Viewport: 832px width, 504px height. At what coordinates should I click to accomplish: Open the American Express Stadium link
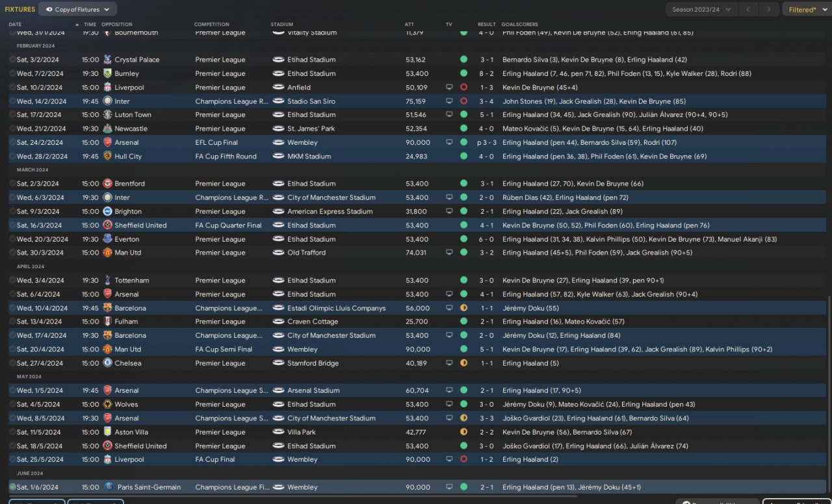pos(330,212)
